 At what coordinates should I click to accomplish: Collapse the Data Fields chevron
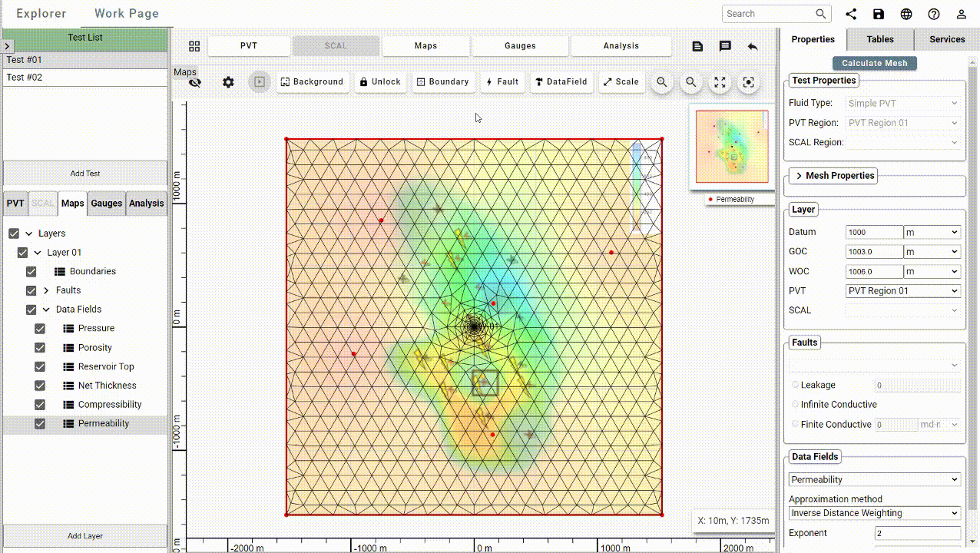point(46,310)
